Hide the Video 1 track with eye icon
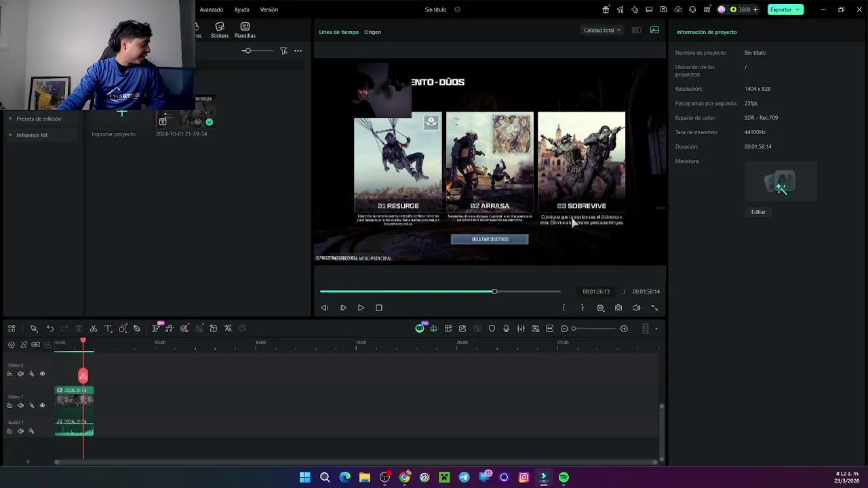Image resolution: width=868 pixels, height=488 pixels. (x=42, y=405)
